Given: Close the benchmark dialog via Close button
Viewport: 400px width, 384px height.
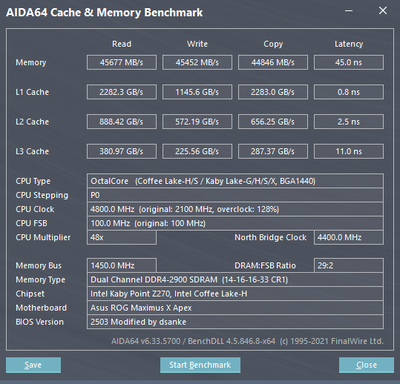Looking at the screenshot, I should 366,365.
